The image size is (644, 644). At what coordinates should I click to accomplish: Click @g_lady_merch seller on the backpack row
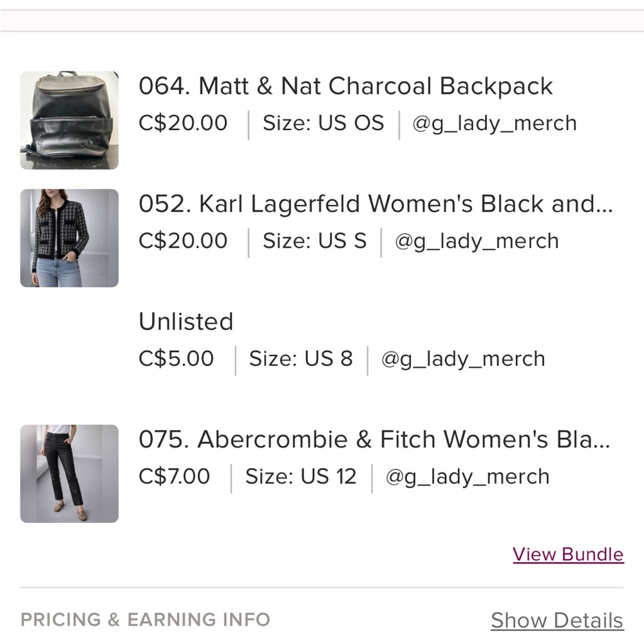pos(494,123)
